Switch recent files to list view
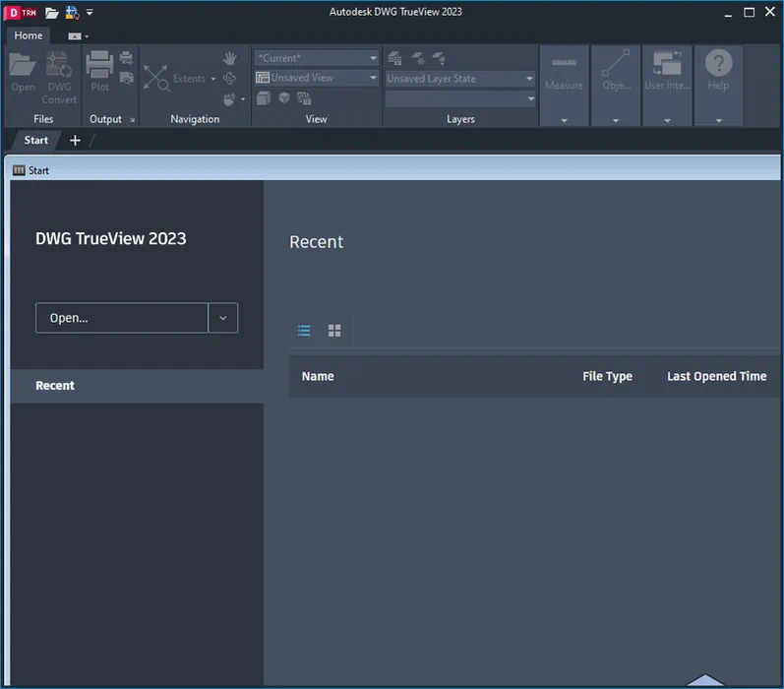Screen dimensions: 784x689 (304, 331)
